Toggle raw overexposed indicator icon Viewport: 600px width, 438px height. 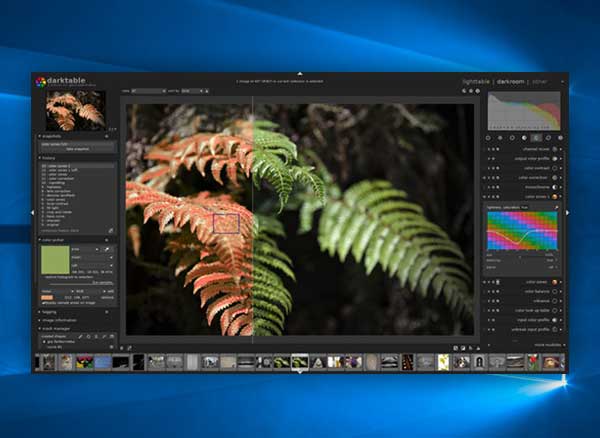click(x=456, y=348)
